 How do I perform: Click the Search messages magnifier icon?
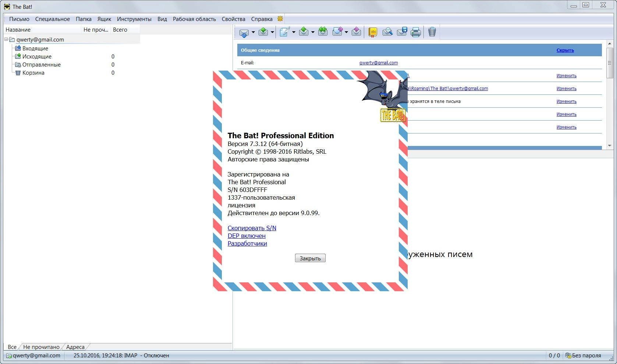click(387, 32)
